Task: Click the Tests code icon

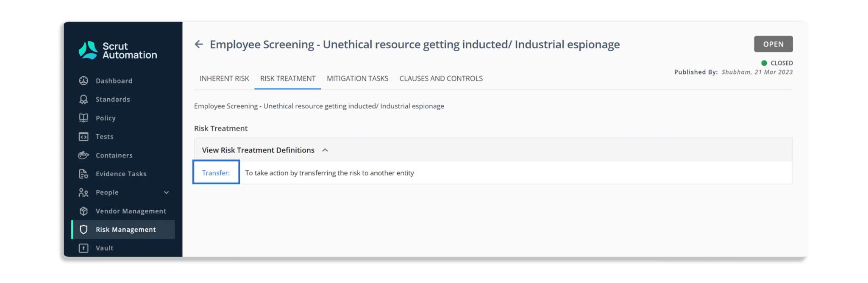Action: 83,136
